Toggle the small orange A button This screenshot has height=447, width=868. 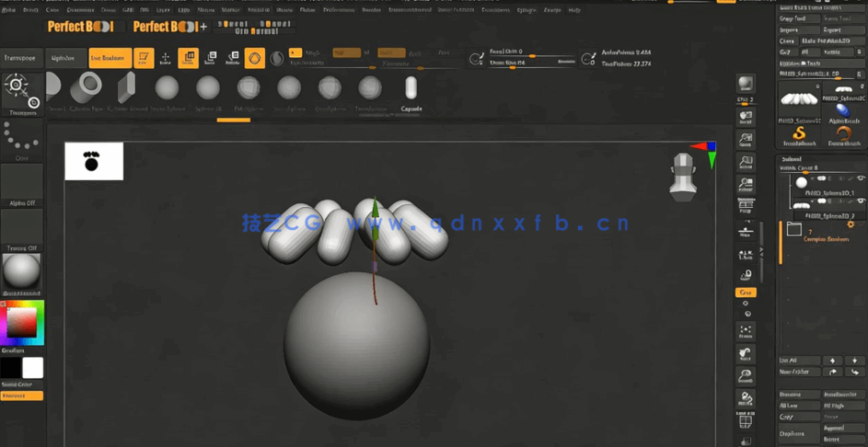tap(295, 52)
